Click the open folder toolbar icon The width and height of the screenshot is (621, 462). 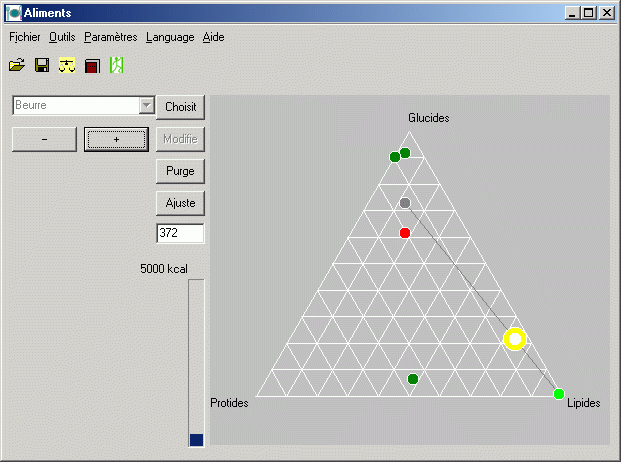pos(16,66)
